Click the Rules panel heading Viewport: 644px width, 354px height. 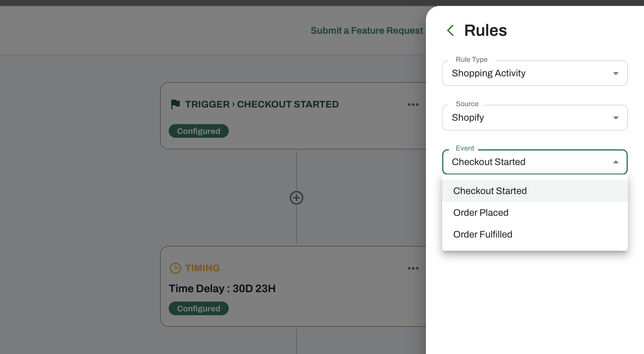point(486,30)
